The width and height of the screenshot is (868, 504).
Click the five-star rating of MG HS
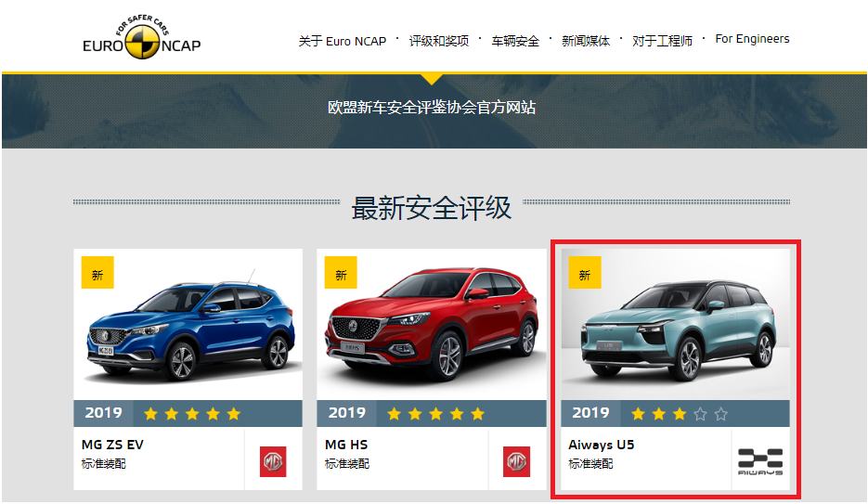coord(435,414)
